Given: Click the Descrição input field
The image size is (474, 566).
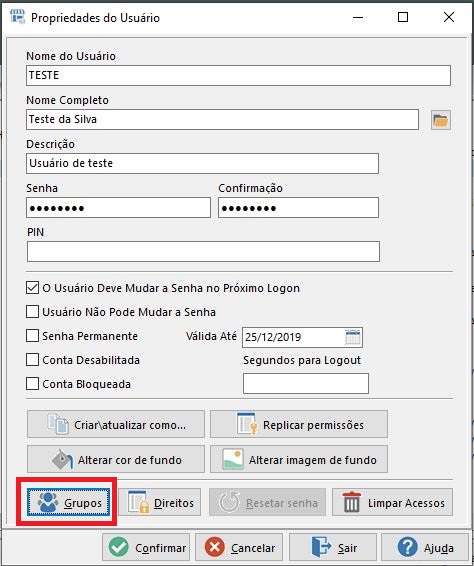Looking at the screenshot, I should pyautogui.click(x=202, y=164).
